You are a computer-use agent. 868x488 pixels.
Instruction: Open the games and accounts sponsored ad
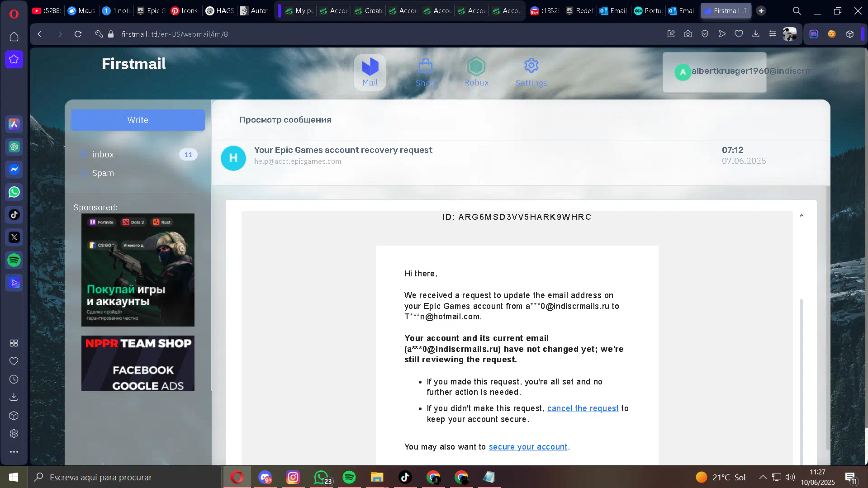(x=138, y=270)
